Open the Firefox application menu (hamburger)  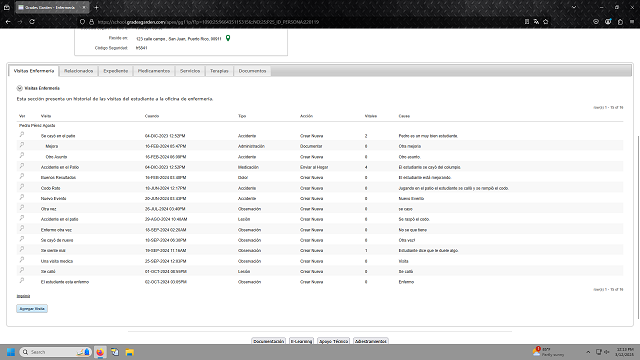tap(632, 22)
